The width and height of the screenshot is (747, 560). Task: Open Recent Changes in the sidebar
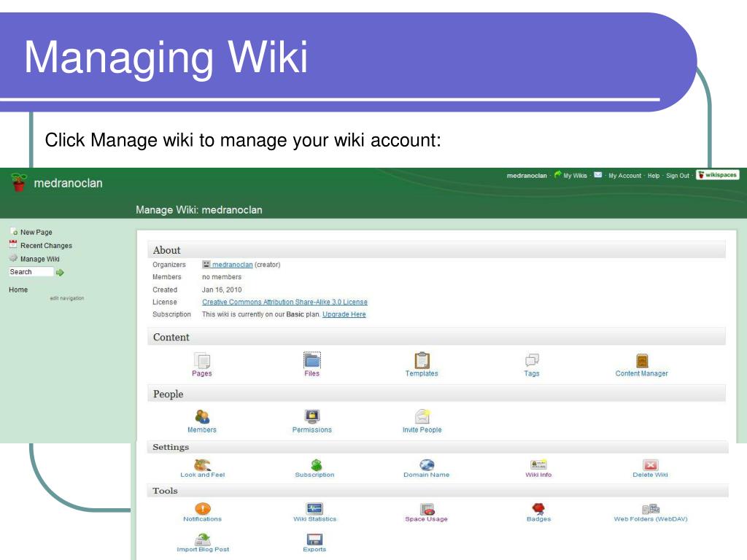46,246
